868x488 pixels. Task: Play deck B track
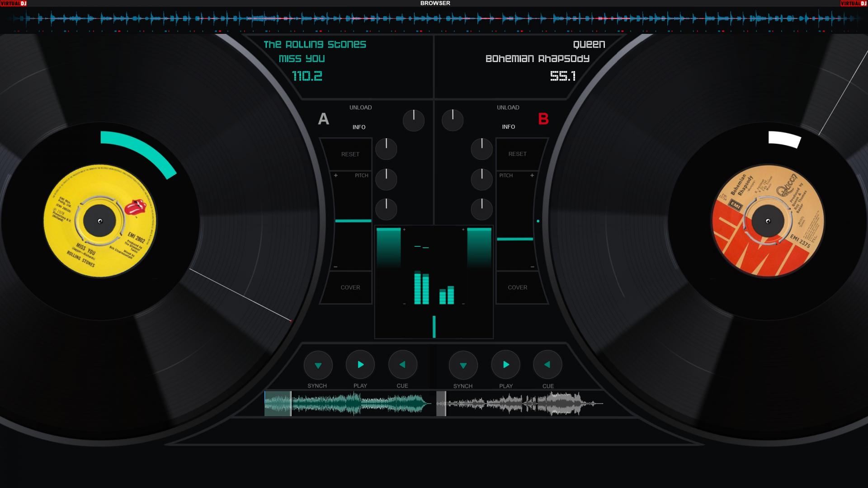(505, 365)
